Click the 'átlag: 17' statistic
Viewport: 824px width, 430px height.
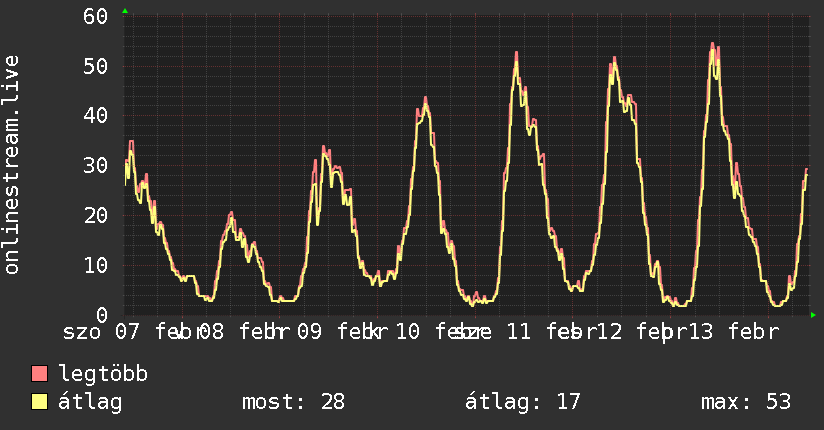point(522,402)
